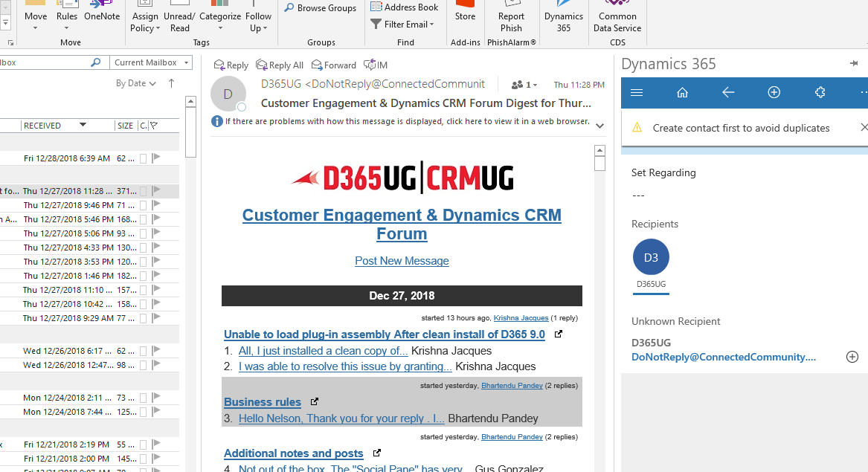The height and width of the screenshot is (472, 868).
Task: Click Reply All
Action: [x=280, y=65]
